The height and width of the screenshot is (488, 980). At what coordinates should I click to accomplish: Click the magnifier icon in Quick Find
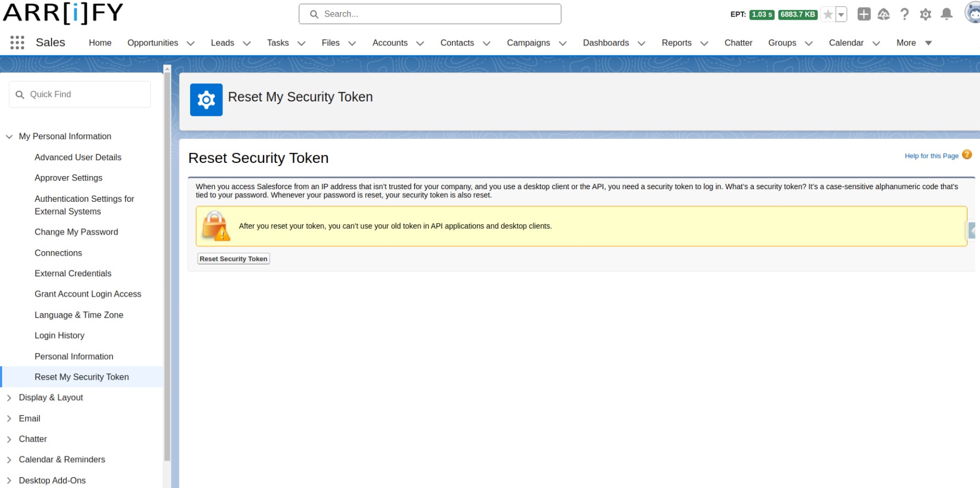tap(20, 94)
